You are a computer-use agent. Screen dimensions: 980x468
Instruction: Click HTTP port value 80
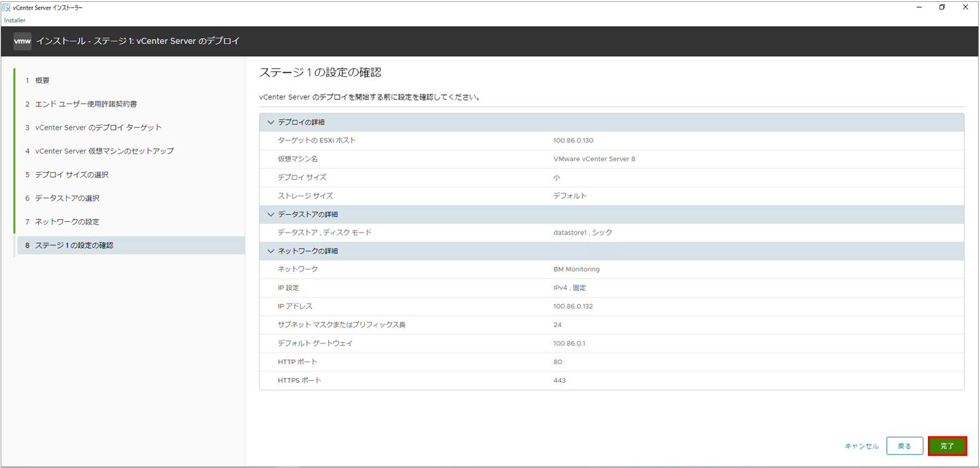558,362
